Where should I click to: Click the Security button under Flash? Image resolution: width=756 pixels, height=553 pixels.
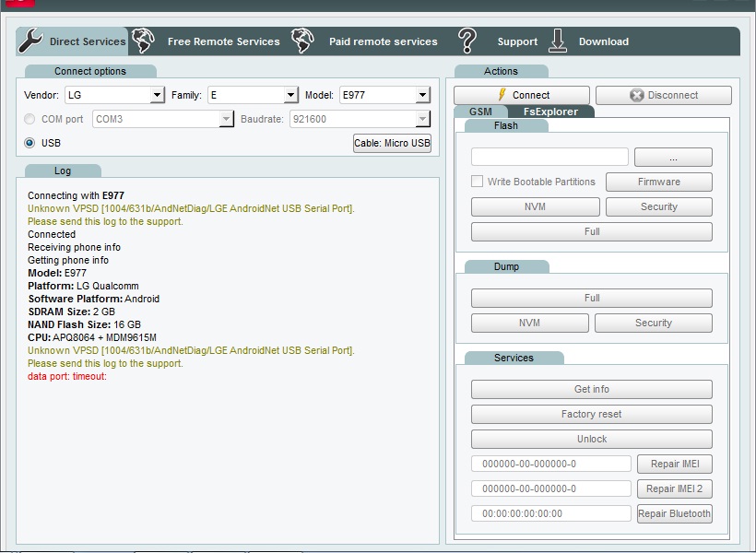pyautogui.click(x=658, y=206)
